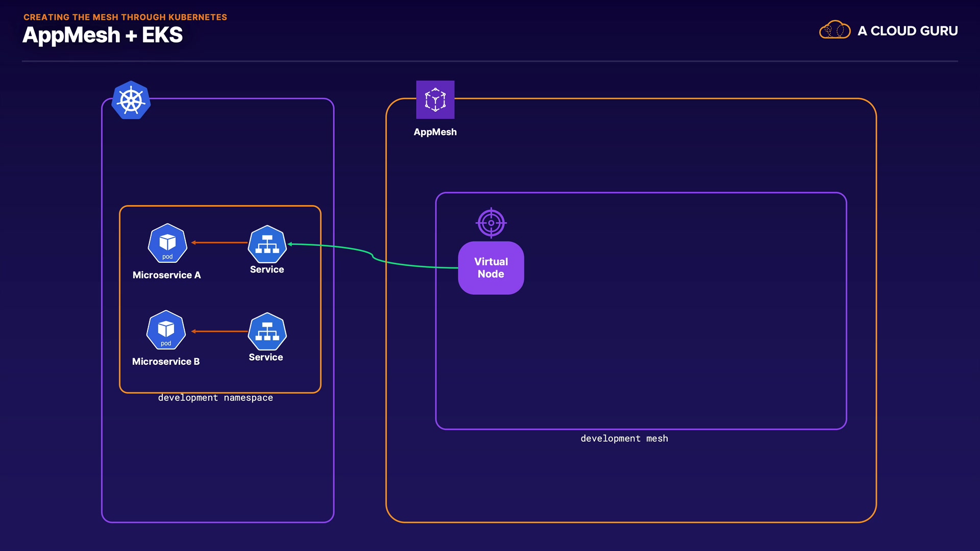The height and width of the screenshot is (551, 980).
Task: Click the target crosshair icon above Virtual Node
Action: 491,223
